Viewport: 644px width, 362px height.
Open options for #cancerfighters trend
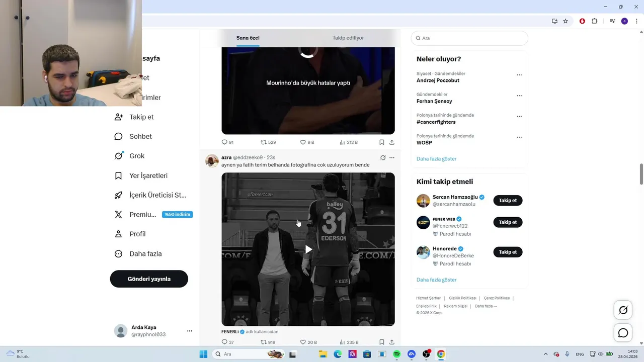519,116
